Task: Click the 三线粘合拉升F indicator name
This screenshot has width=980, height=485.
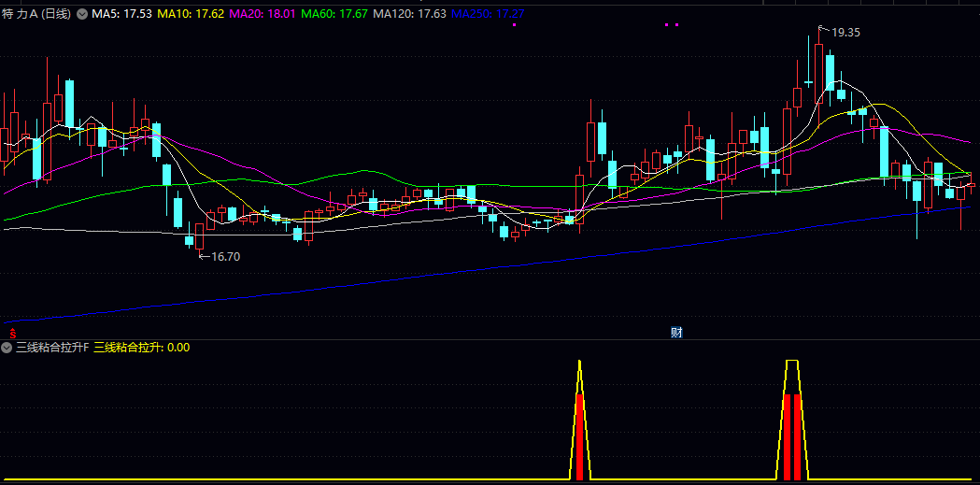Action: [51, 348]
